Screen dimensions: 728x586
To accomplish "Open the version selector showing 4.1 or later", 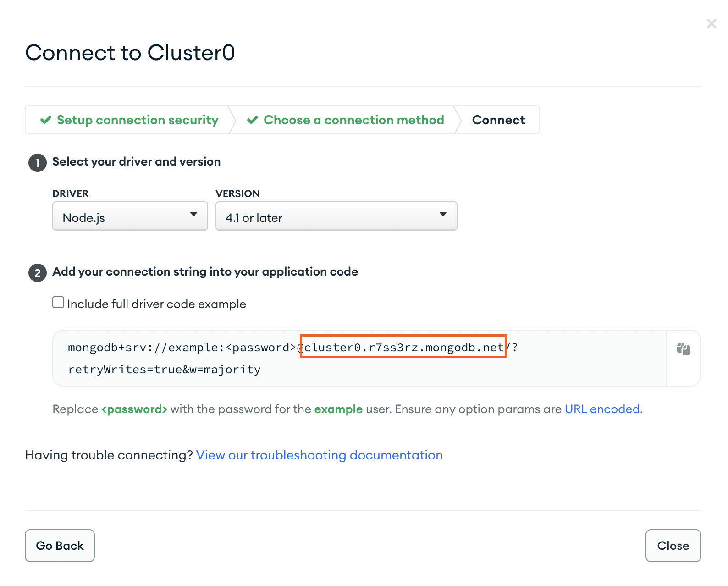I will 336,216.
